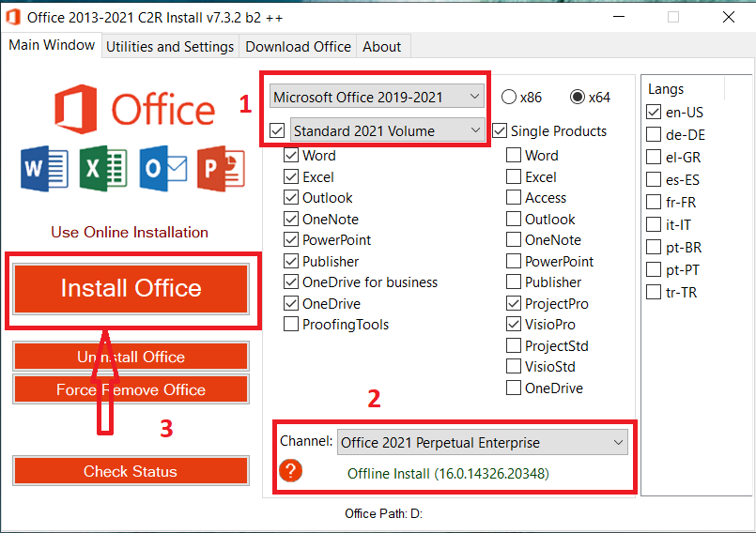Expand the Microsoft Office 2019-2021 version dropdown

(377, 97)
